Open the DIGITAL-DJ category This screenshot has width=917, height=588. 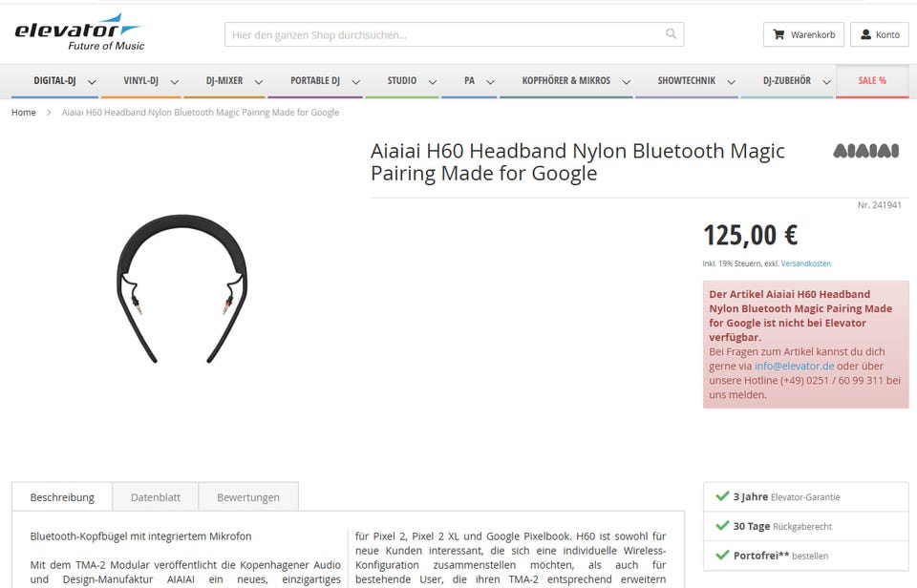point(54,81)
